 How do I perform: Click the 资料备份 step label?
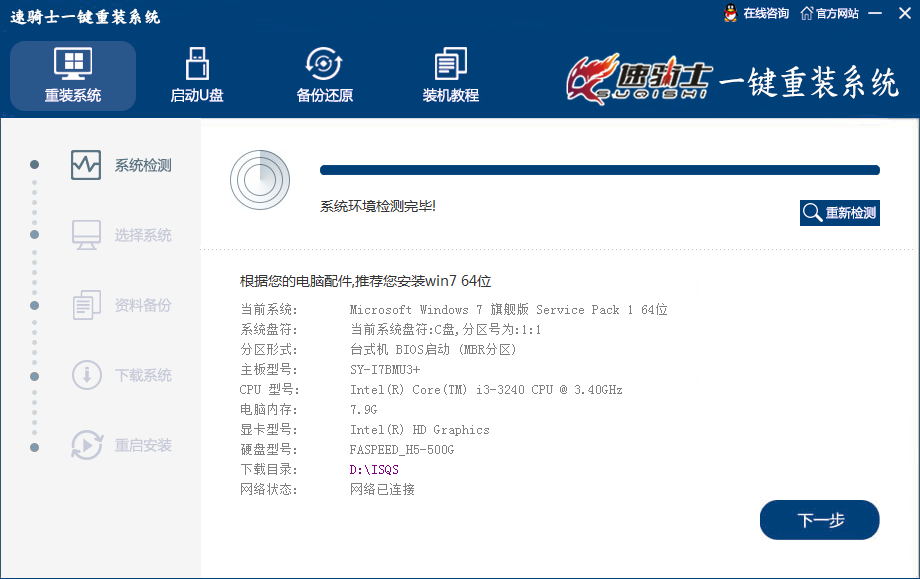[x=143, y=305]
